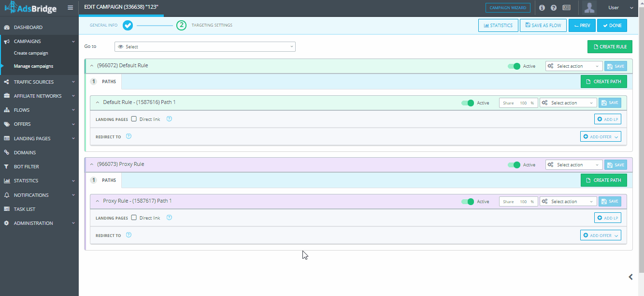Click the user avatar picture

(589, 8)
